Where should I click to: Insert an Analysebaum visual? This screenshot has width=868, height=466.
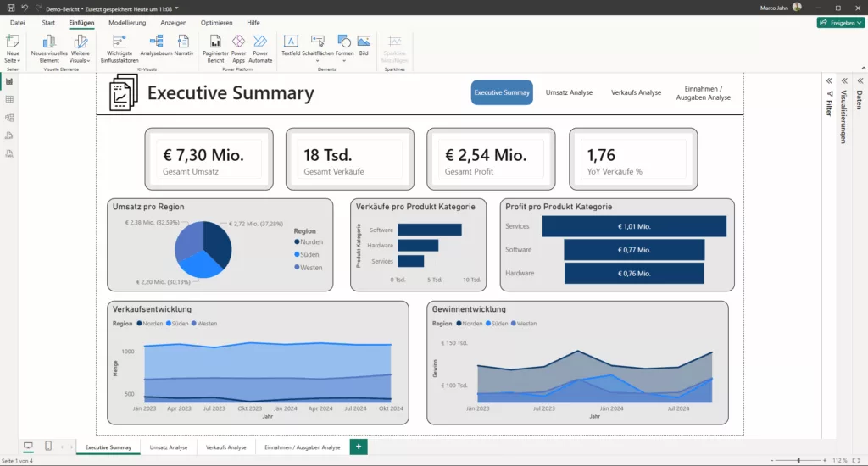point(157,42)
